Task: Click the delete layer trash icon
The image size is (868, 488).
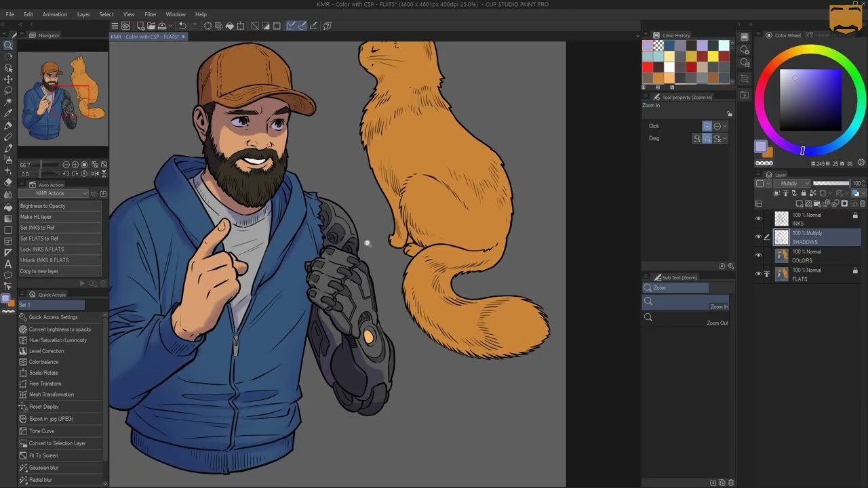Action: (x=863, y=203)
